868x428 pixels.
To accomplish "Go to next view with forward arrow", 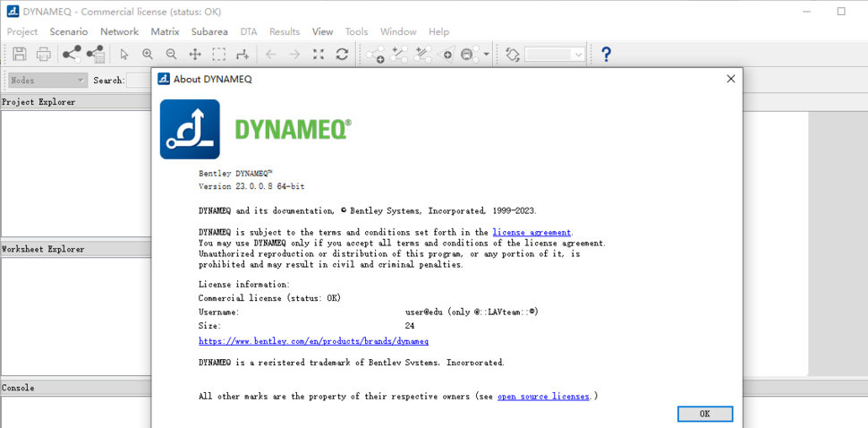I will (294, 55).
